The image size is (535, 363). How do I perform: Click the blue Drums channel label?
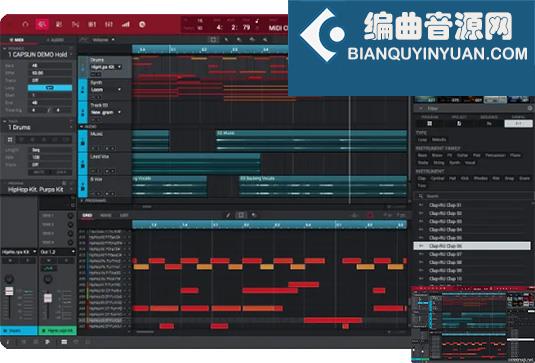pyautogui.click(x=19, y=330)
